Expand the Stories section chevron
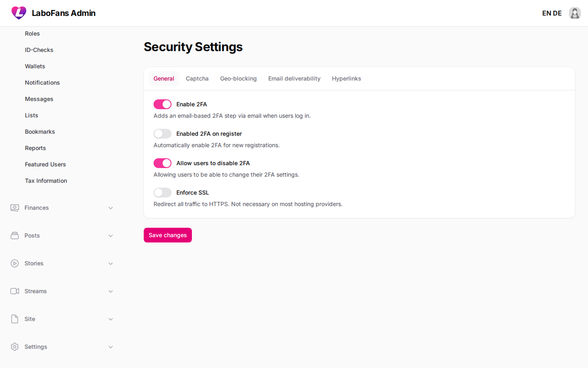 point(111,264)
